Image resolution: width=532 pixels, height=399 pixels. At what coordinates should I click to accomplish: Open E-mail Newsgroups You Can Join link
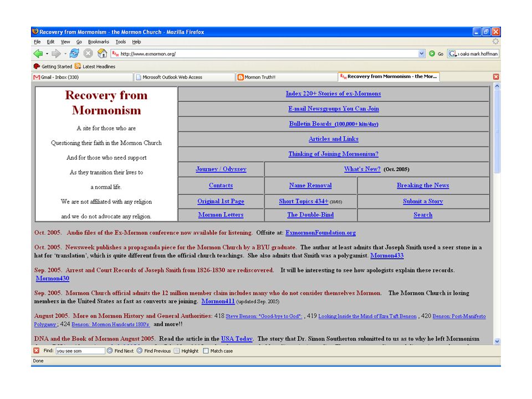[334, 109]
